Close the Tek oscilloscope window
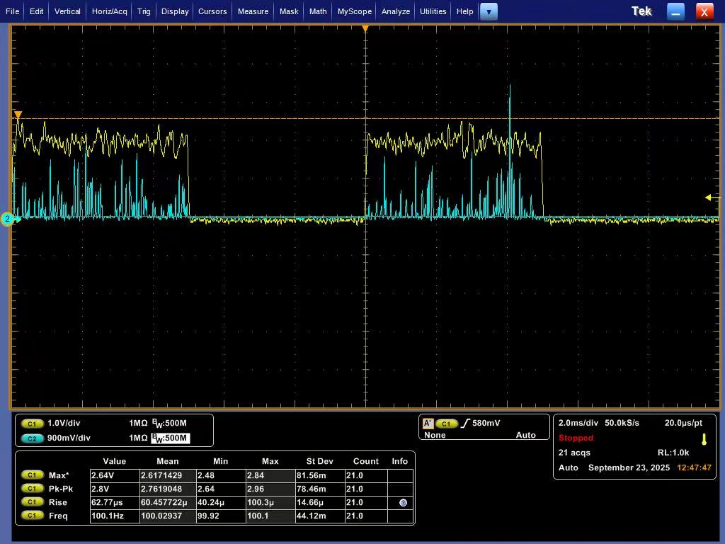 click(704, 12)
